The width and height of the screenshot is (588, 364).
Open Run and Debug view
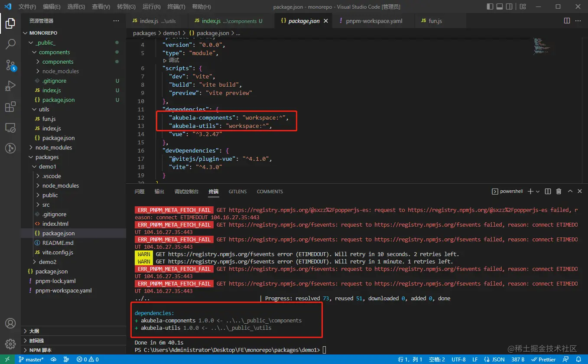pos(10,86)
